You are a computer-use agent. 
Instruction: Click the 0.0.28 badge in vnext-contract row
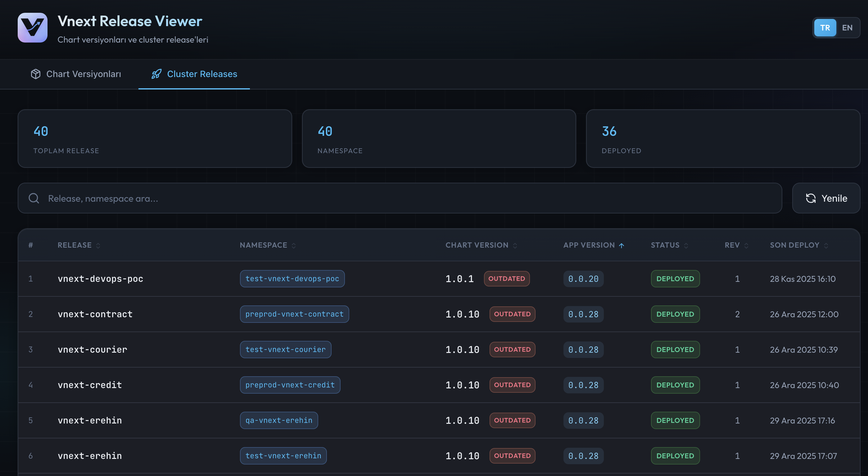click(583, 314)
